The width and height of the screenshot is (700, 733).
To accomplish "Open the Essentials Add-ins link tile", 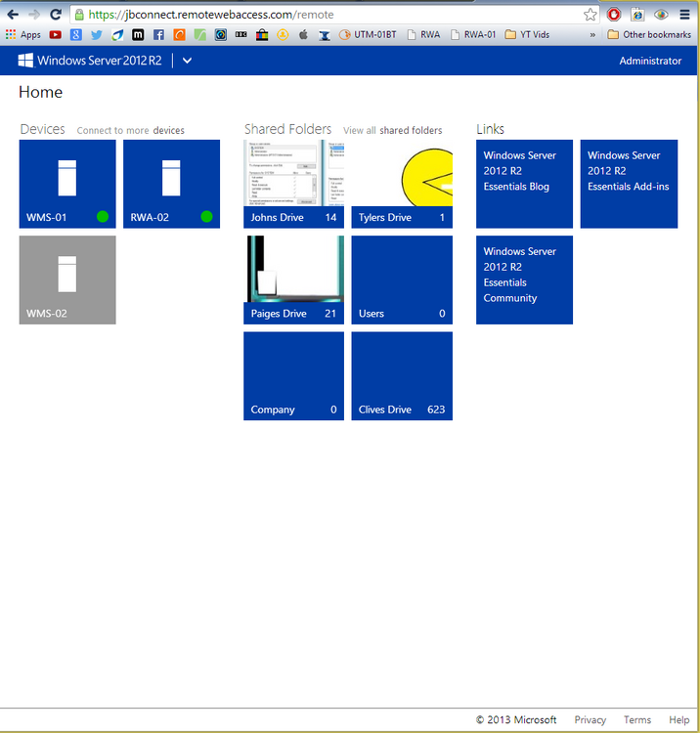I will (629, 184).
